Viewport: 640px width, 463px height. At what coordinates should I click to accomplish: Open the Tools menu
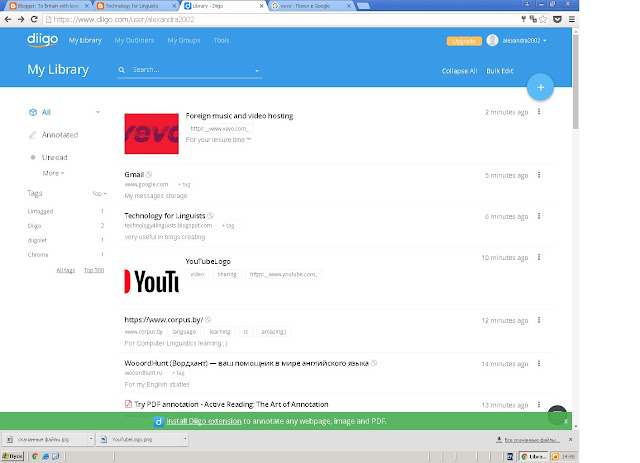coord(221,40)
